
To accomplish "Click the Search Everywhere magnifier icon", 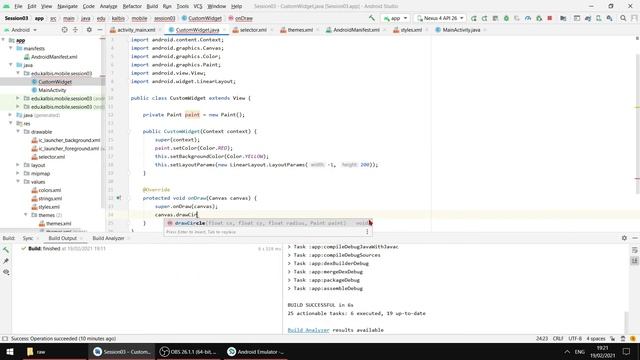I will click(623, 18).
